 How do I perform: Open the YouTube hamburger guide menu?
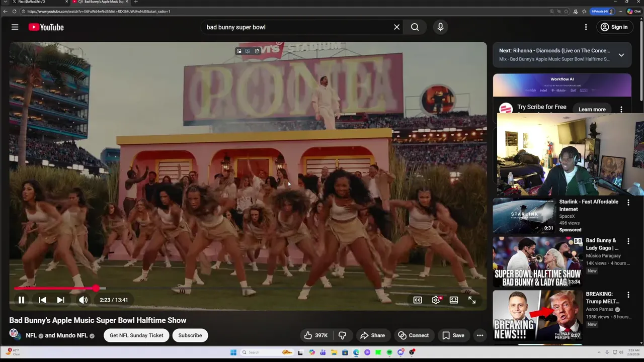pos(15,27)
